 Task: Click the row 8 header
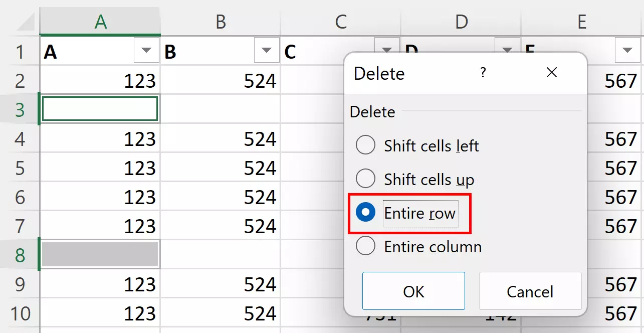coord(20,255)
